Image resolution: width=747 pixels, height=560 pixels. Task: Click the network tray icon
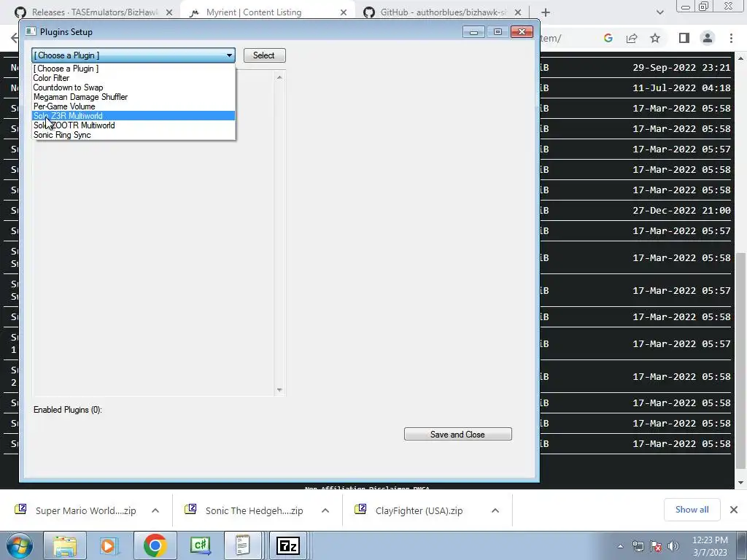click(x=638, y=546)
